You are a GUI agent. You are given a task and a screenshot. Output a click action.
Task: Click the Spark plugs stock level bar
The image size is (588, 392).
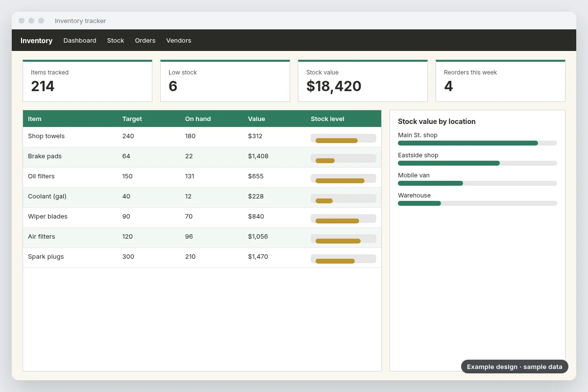(343, 259)
